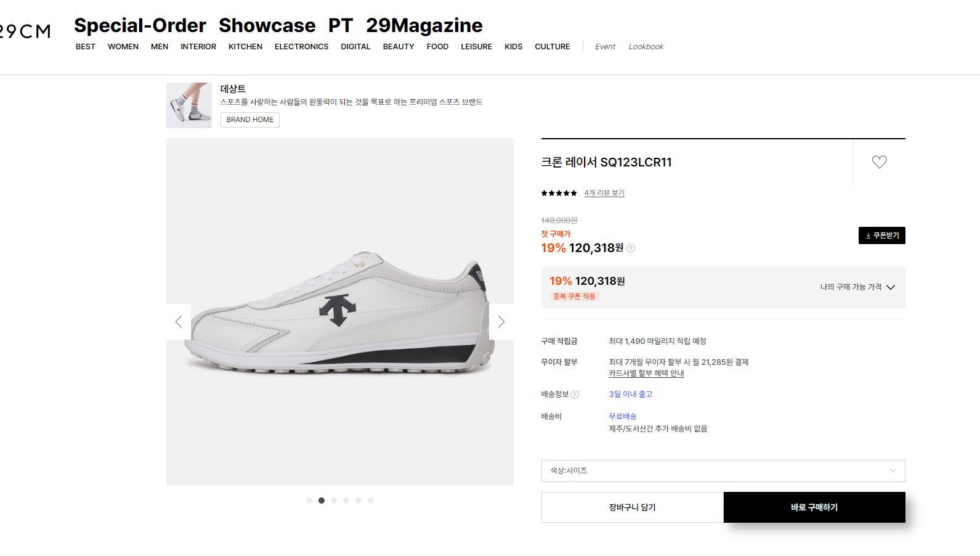Viewport: 980px width, 556px height.
Task: Click the 29CM logo
Action: coord(25,31)
